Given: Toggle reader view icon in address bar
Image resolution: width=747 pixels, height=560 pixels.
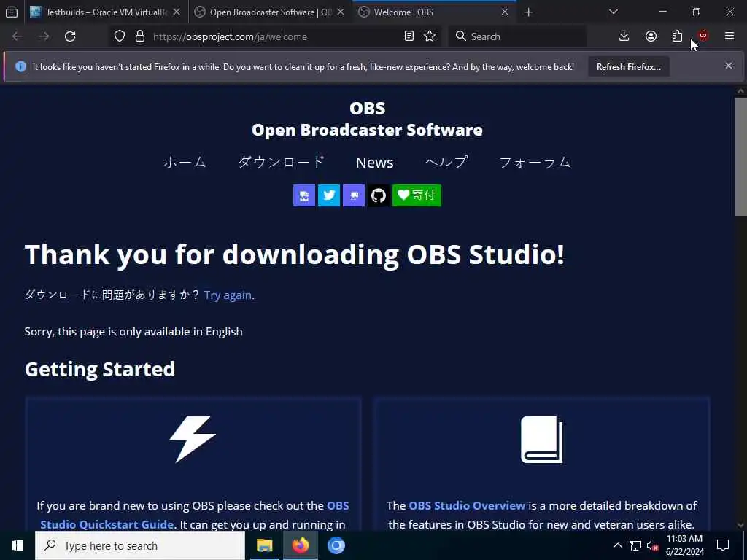Looking at the screenshot, I should pos(409,36).
